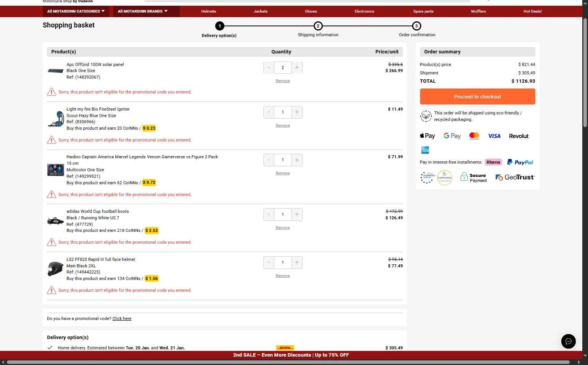
Task: Expand All MOTARDINN CATEGORIES dropdown
Action: pos(76,11)
